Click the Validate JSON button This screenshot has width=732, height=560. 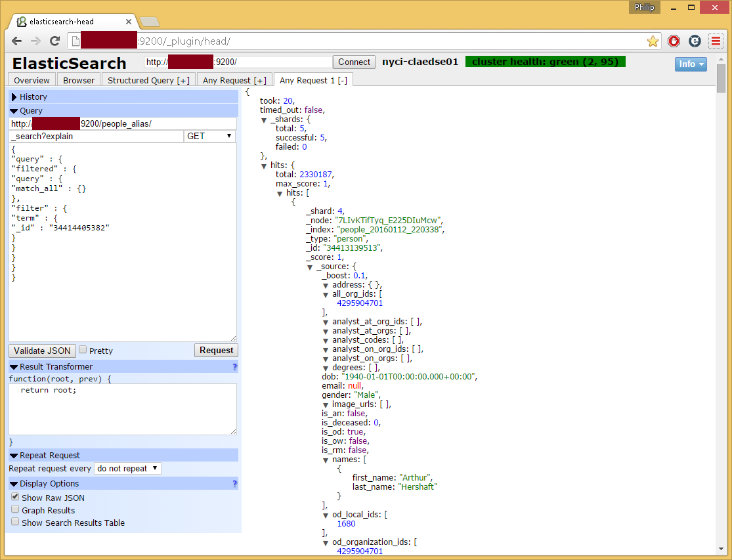[x=42, y=351]
